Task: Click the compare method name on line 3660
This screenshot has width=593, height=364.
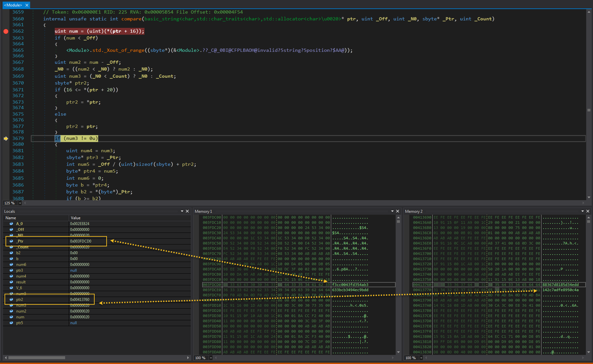Action: 131,19
